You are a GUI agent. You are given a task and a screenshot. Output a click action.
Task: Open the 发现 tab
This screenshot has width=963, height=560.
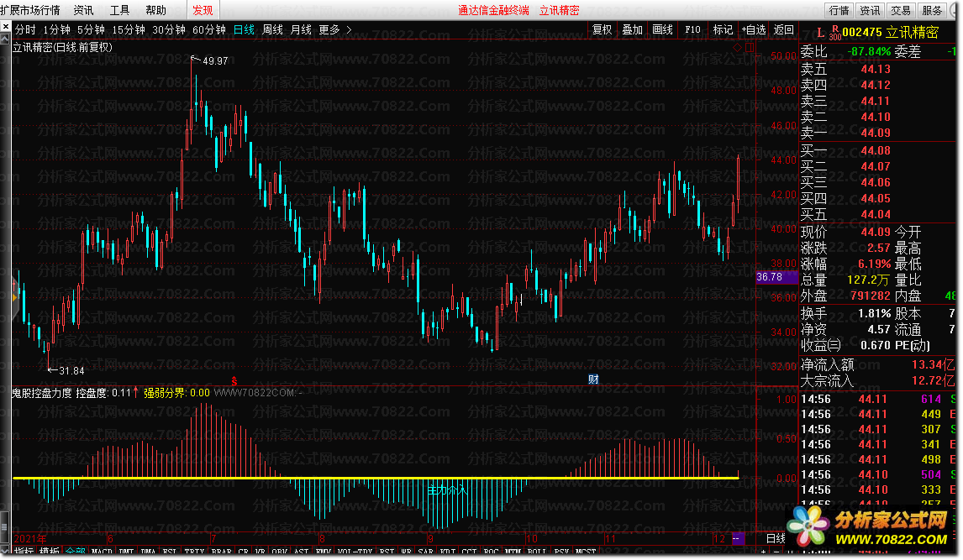(203, 10)
